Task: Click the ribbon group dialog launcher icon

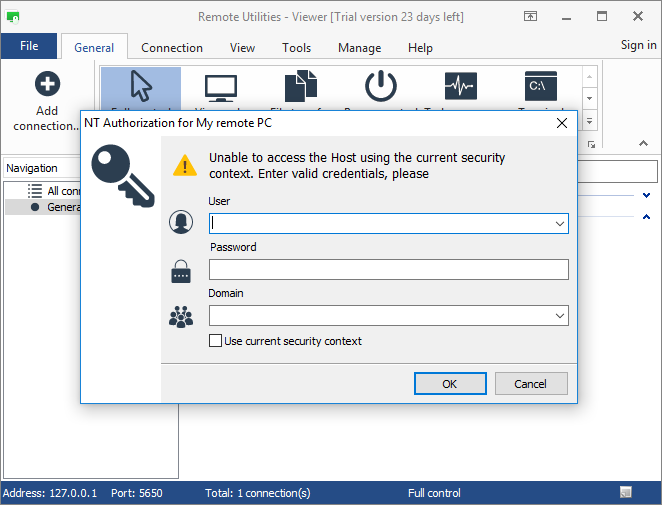Action: pos(591,144)
